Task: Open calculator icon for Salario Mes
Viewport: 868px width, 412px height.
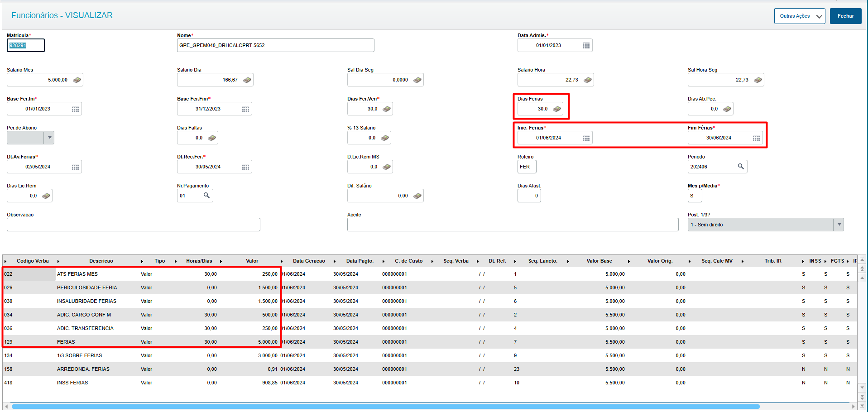Action: 77,80
